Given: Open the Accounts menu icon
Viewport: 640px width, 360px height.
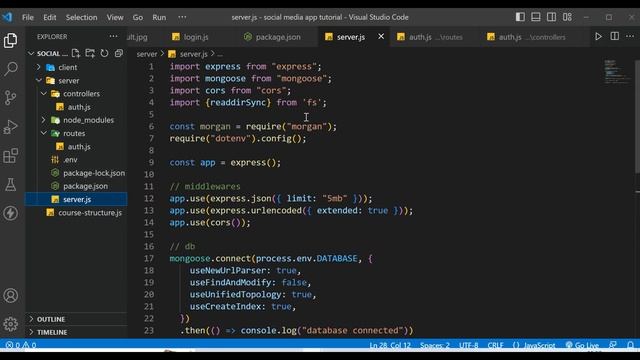Looking at the screenshot, I should 11,296.
